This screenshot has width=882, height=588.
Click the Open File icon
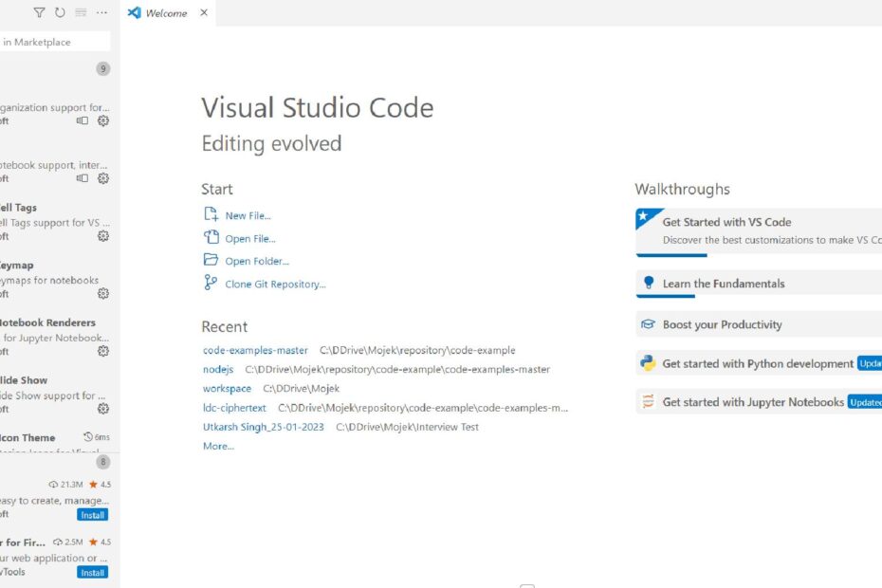tap(211, 238)
